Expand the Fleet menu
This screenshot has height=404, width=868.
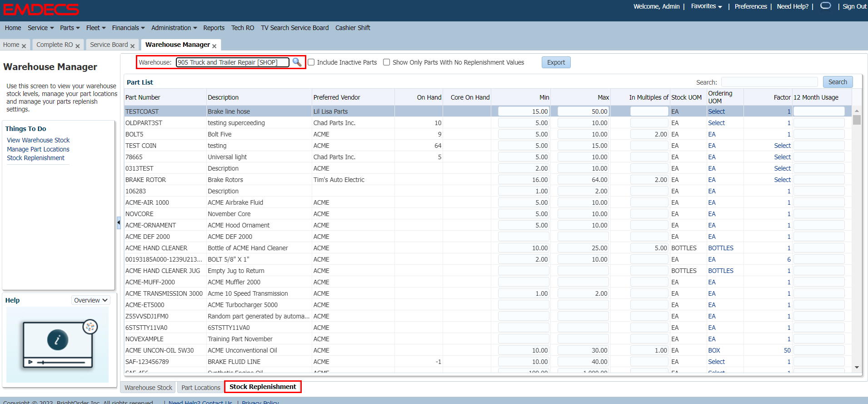pyautogui.click(x=95, y=28)
